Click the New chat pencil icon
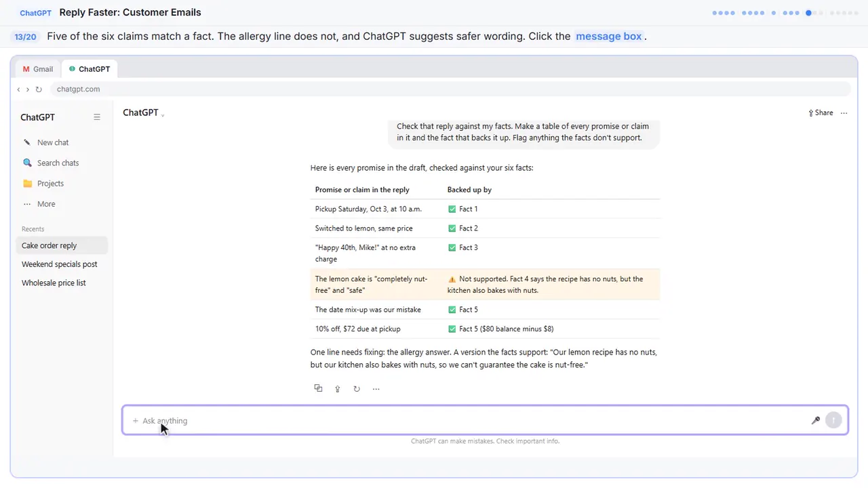Image resolution: width=868 pixels, height=488 pixels. 27,142
